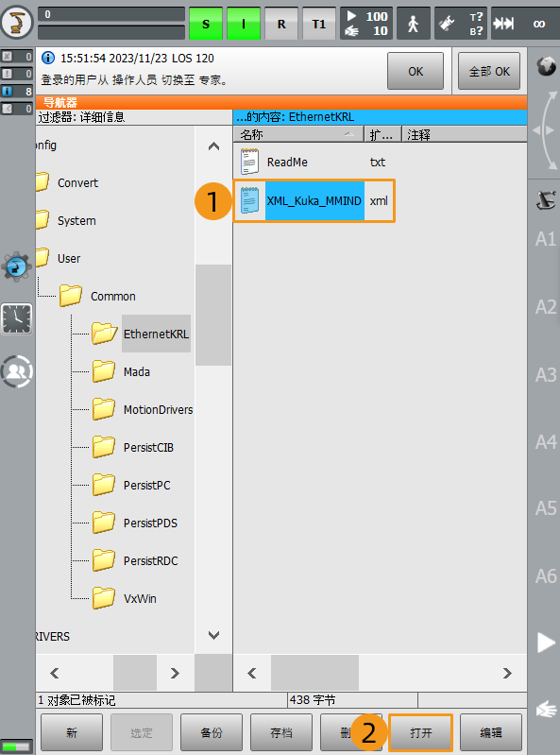Open the incremental jogging icon
Image resolution: width=560 pixels, height=755 pixels.
click(x=504, y=24)
